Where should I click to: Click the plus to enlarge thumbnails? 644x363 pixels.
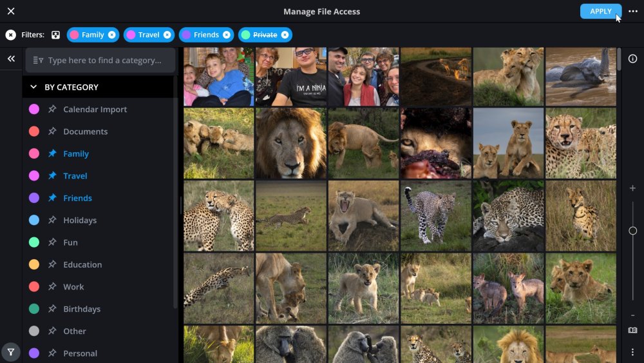click(x=632, y=188)
